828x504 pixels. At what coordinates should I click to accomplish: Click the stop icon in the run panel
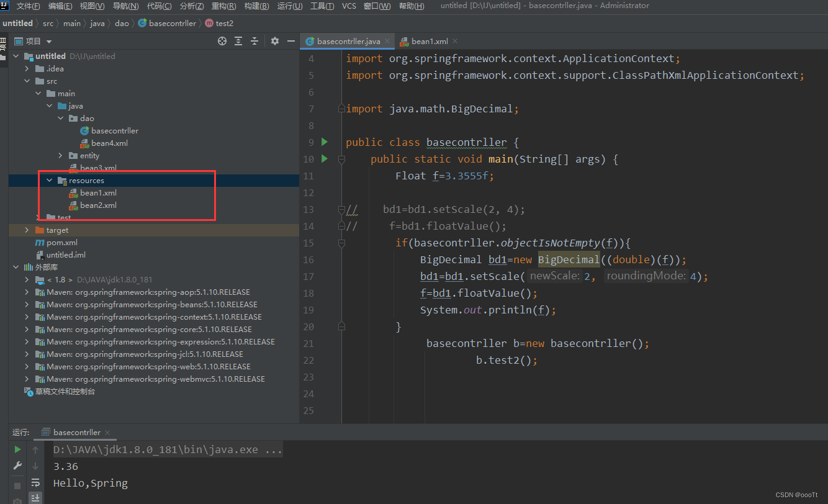tap(17, 485)
